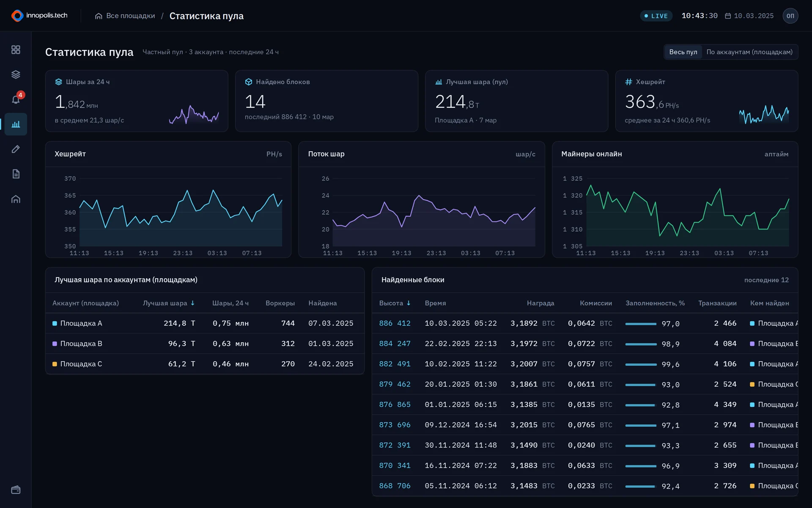Click 'Воркеры' column header
Screen dimensions: 812x508
[x=280, y=303]
